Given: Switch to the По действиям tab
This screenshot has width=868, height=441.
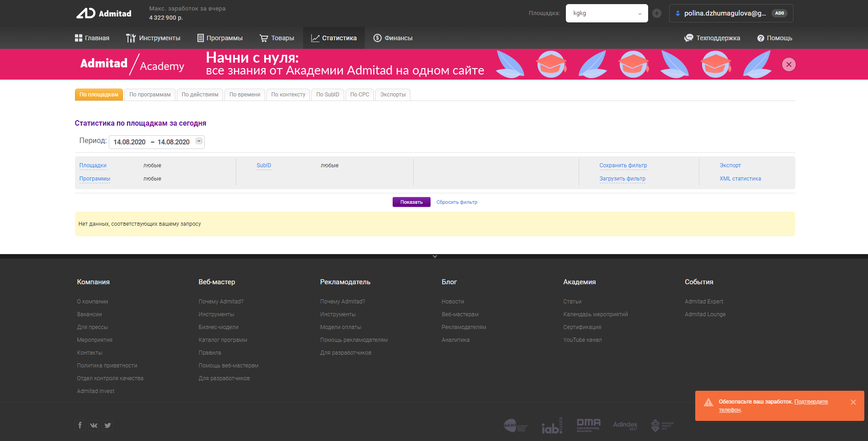Looking at the screenshot, I should coord(200,95).
